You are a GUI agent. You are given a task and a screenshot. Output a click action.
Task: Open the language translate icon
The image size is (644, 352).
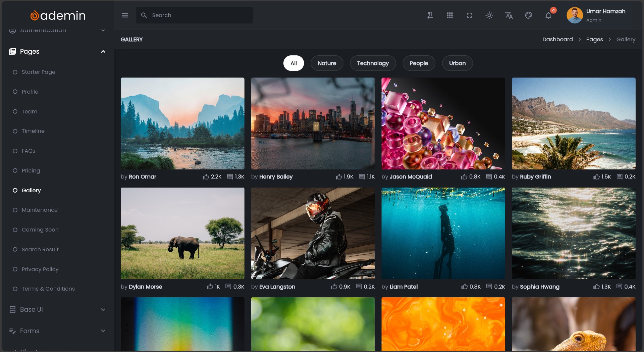[509, 15]
